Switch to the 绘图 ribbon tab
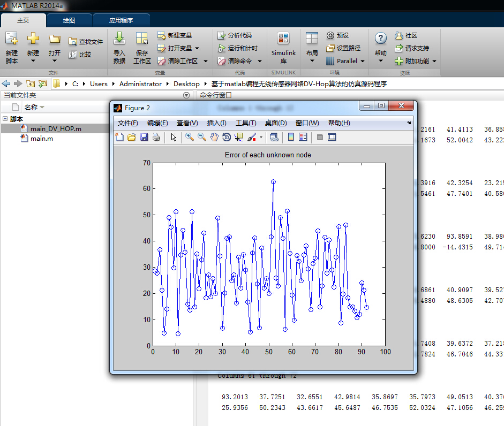Viewport: 504px width, 426px height. click(69, 20)
